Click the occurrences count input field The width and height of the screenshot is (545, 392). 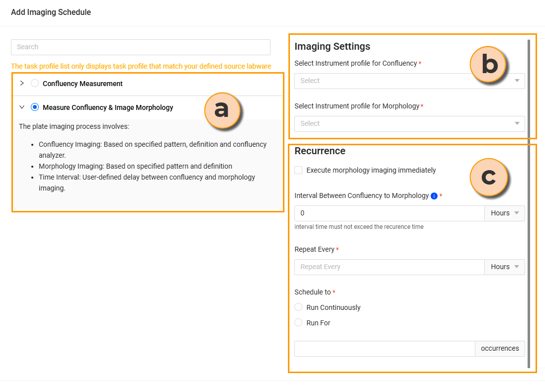click(385, 349)
